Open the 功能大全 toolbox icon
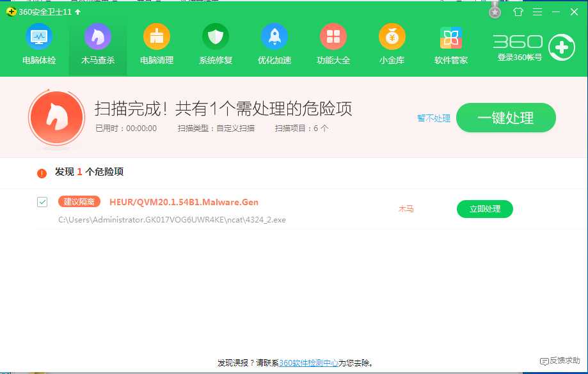 tap(333, 43)
